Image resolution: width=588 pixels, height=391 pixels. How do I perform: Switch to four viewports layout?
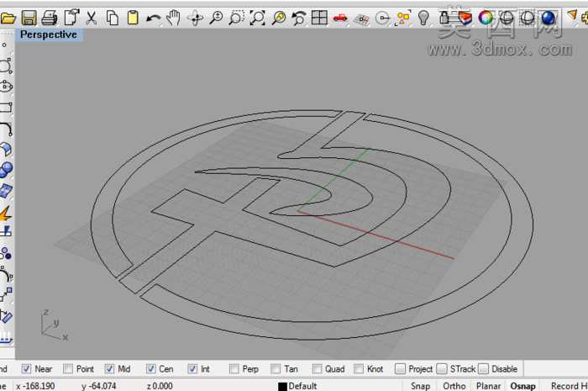click(x=319, y=18)
